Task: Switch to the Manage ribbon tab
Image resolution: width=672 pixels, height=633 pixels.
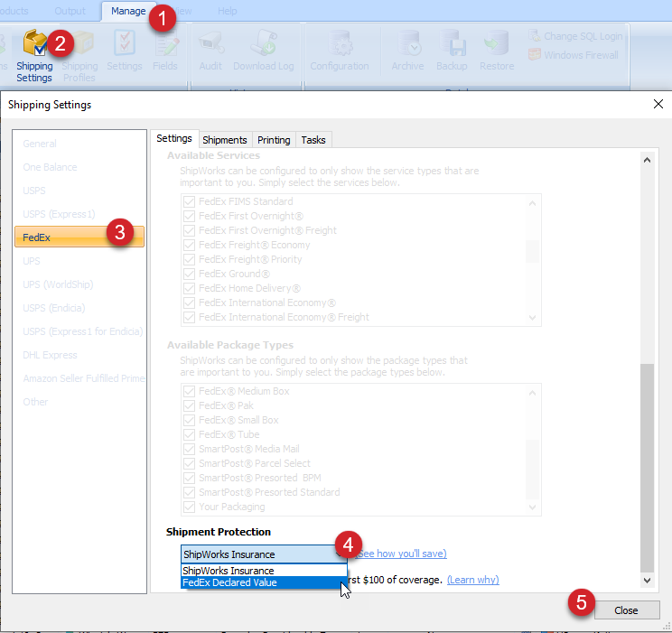Action: 128,11
